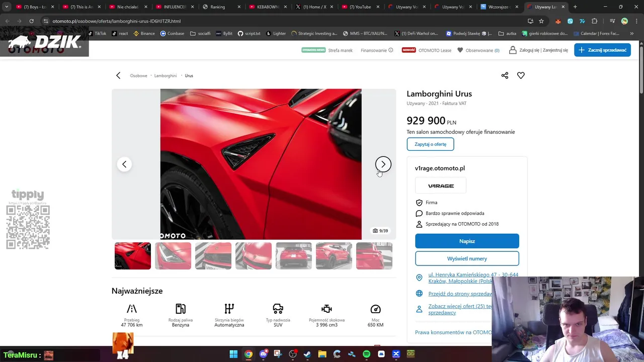Open the TikTok bookmark

click(x=97, y=33)
